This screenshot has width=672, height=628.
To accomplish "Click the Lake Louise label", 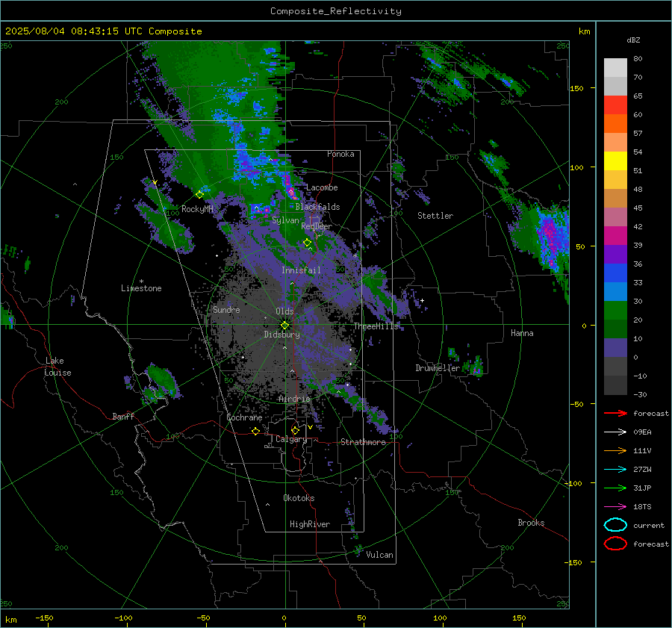I will click(57, 367).
